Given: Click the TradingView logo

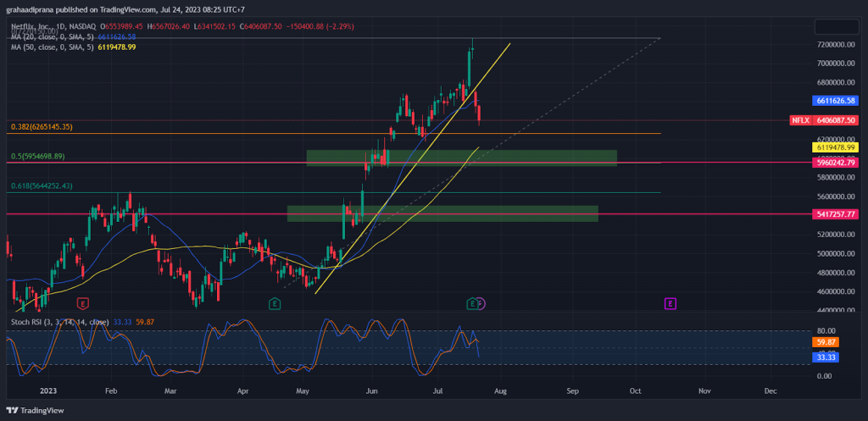Looking at the screenshot, I should click(35, 411).
